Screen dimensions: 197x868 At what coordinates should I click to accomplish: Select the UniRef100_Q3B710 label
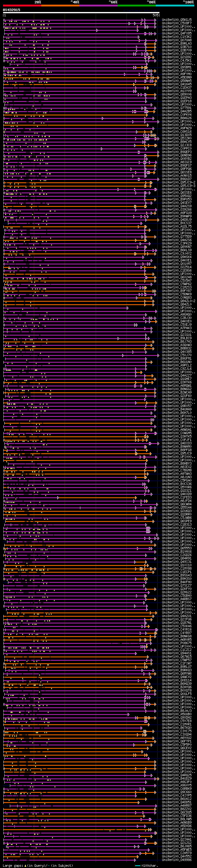(x=177, y=47)
